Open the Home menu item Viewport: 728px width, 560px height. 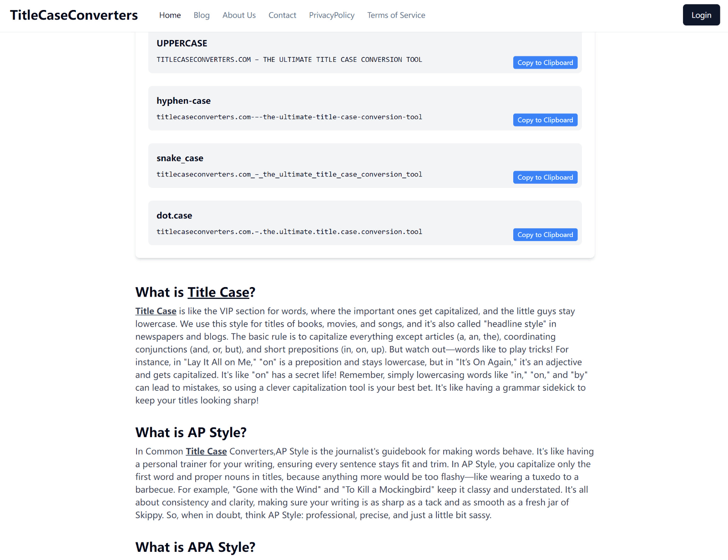[170, 15]
